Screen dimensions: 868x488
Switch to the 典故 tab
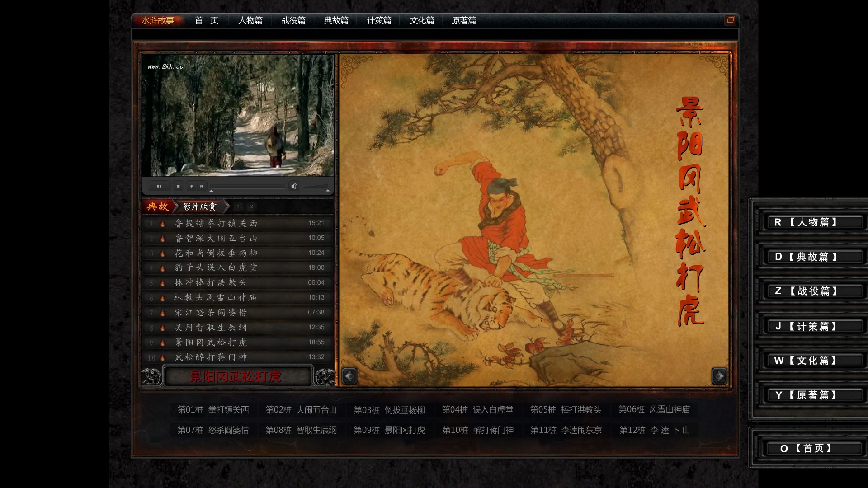coord(158,206)
